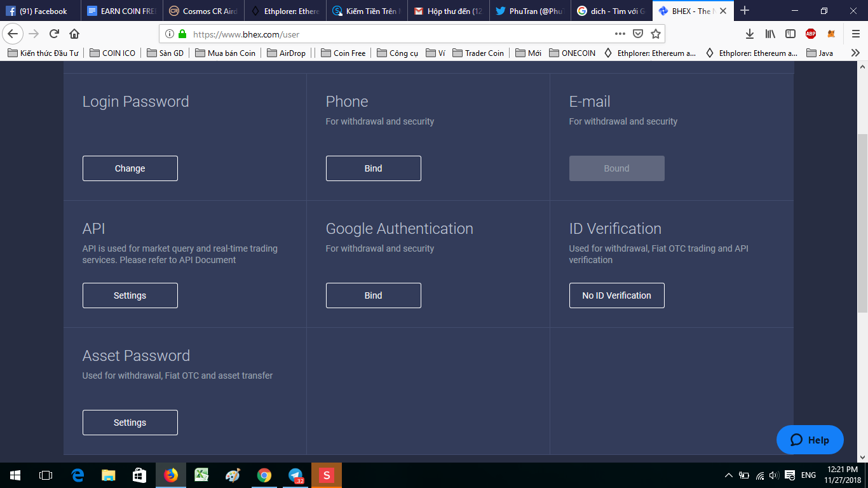868x488 pixels.
Task: Open the volume control in system tray
Action: (x=774, y=475)
